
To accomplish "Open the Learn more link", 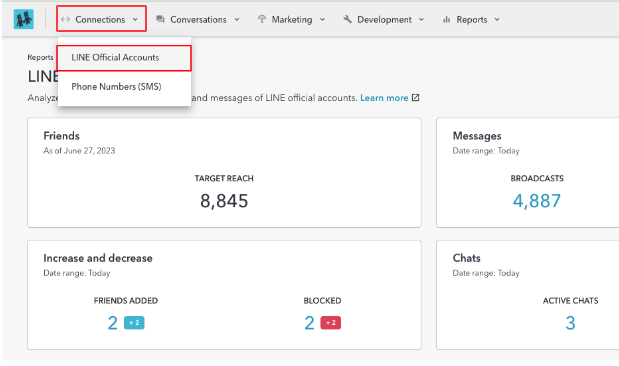I will click(384, 98).
